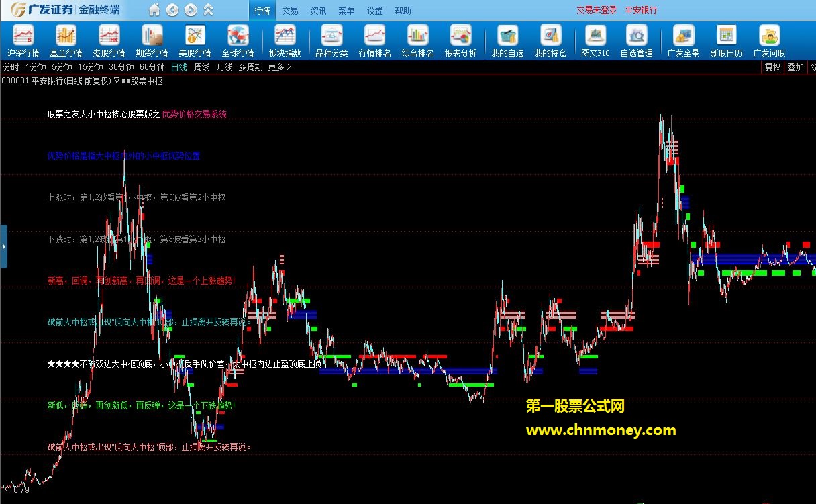Open the 资讯 menu
This screenshot has height=504, width=816.
[x=318, y=11]
